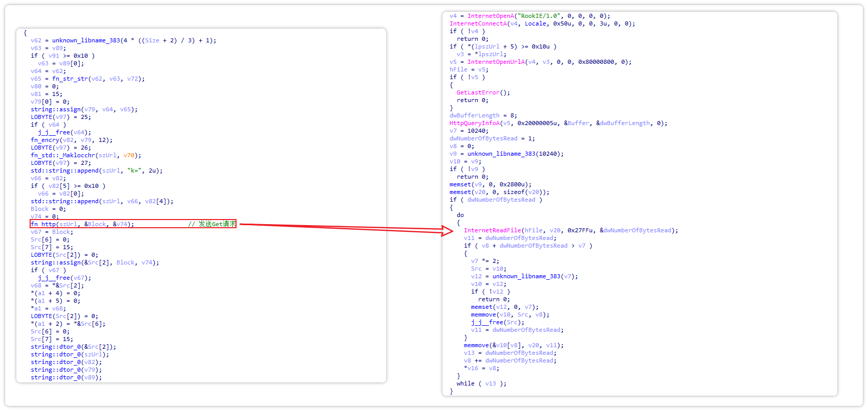The image size is (868, 411).
Task: Click the '// 发送Get请求' comment
Action: (212, 224)
